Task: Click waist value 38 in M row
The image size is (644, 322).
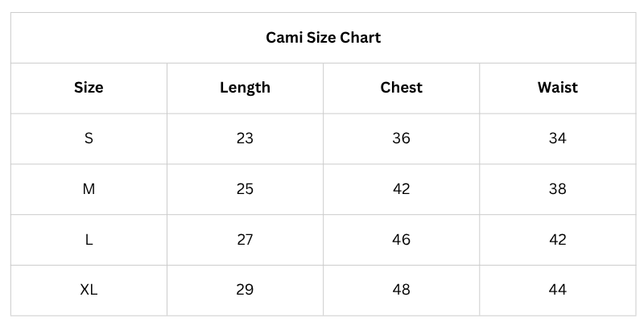Action: [x=557, y=188]
